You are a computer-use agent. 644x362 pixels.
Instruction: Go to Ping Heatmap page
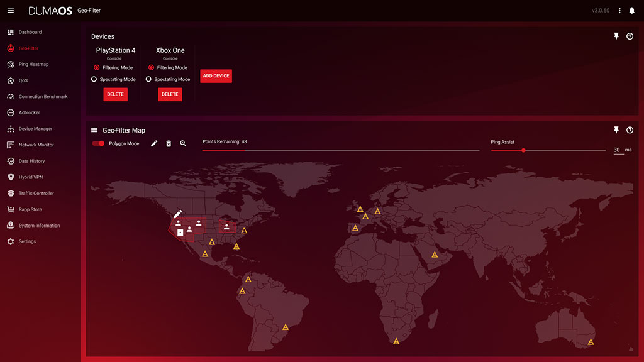click(33, 65)
